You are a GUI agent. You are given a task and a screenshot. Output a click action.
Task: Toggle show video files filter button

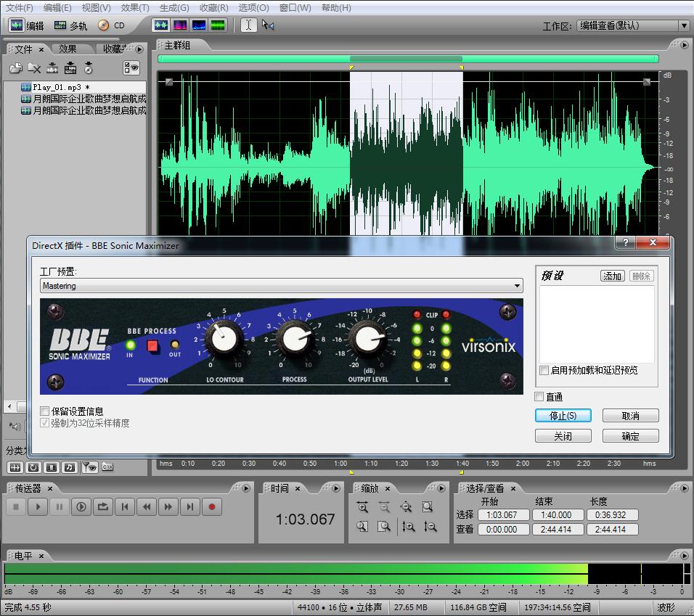point(52,467)
